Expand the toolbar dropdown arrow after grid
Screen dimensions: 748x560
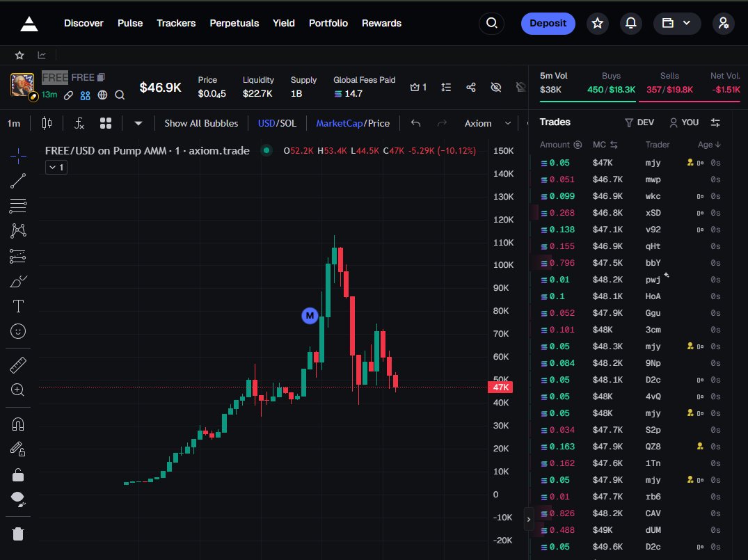(x=138, y=124)
